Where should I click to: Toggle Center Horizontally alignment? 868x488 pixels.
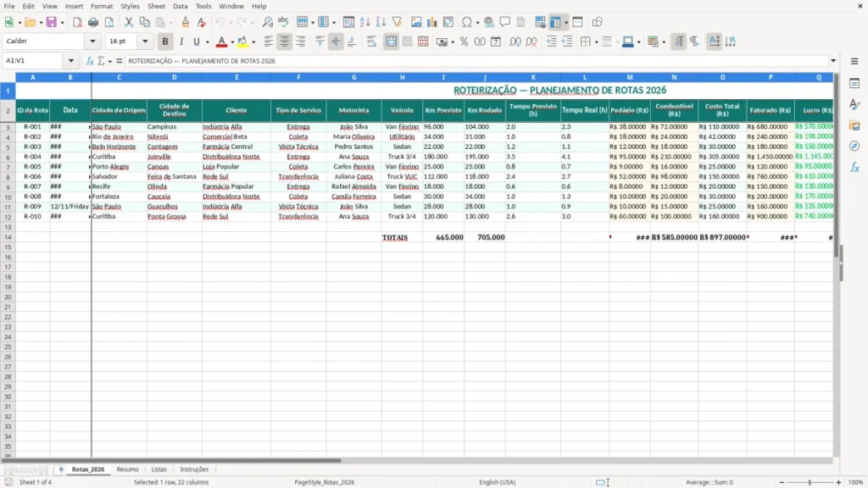(285, 42)
